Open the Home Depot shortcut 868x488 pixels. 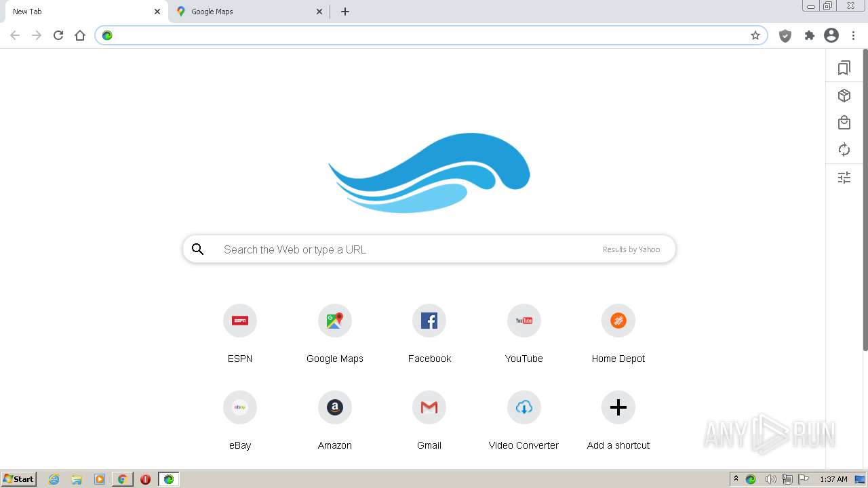[618, 321]
